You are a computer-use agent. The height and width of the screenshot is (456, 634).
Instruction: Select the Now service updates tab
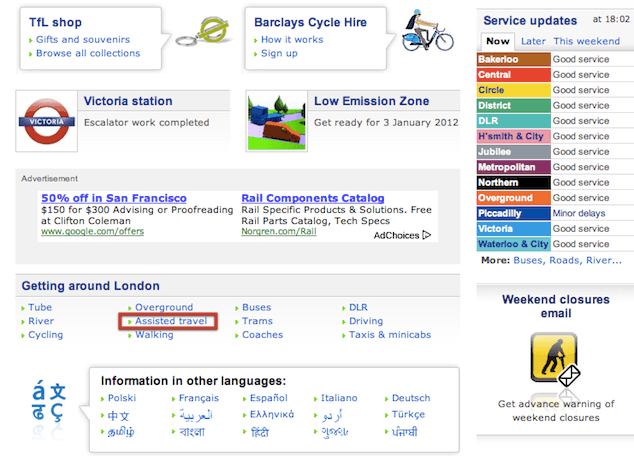[x=498, y=41]
